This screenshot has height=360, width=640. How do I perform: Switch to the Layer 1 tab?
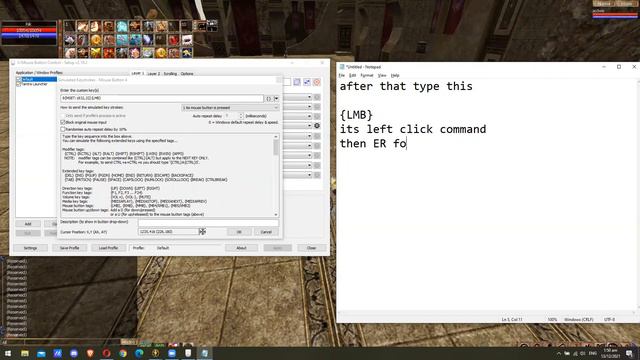(138, 74)
